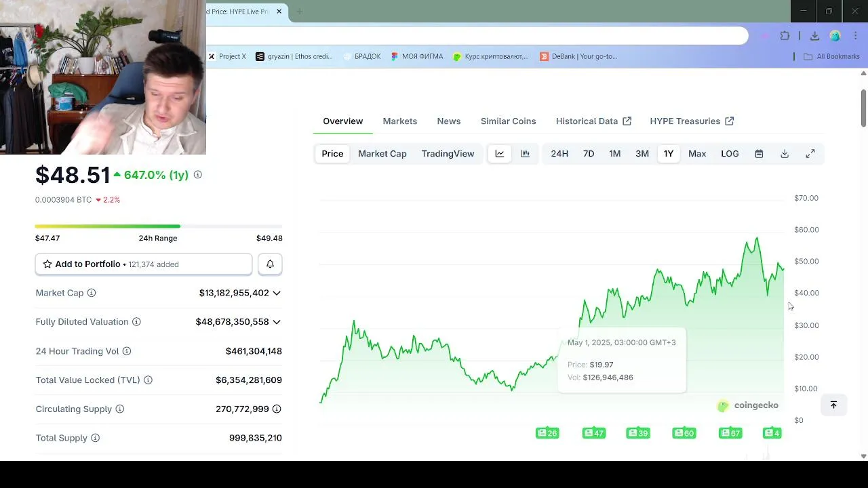Open МОЯ ФИГМА bookmark
This screenshot has width=868, height=488.
coord(417,56)
